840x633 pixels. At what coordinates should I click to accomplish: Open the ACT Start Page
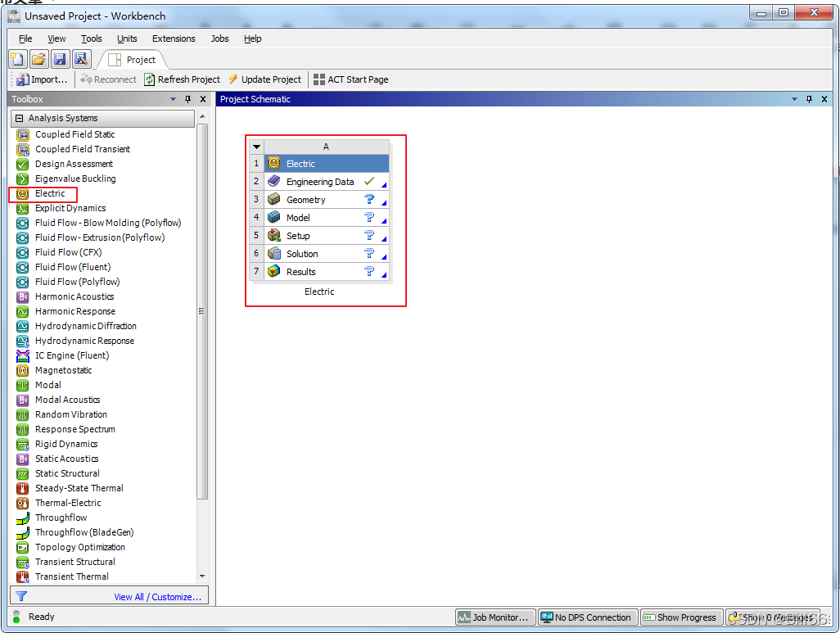[351, 79]
